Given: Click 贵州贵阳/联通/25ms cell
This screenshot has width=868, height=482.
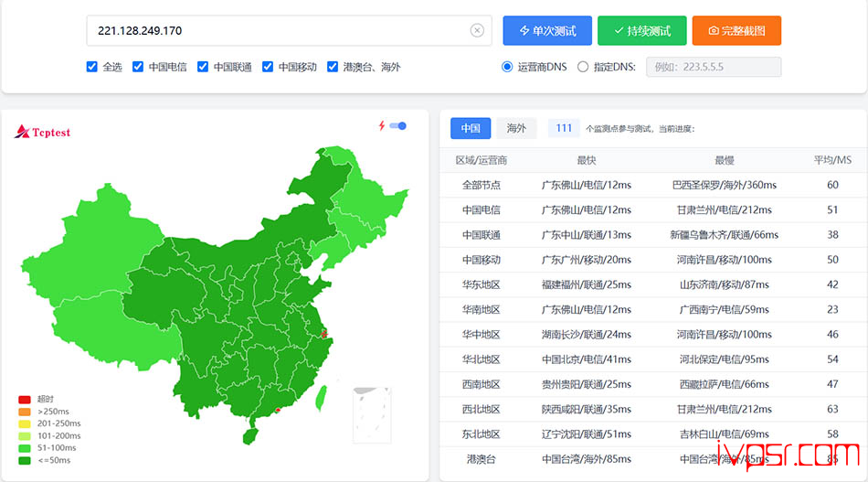Looking at the screenshot, I should (587, 384).
